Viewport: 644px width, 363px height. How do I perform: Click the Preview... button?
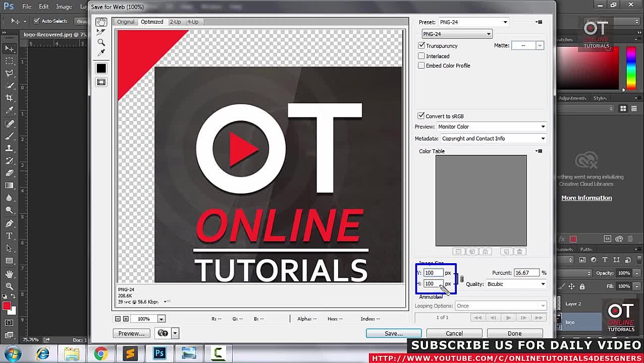[131, 333]
